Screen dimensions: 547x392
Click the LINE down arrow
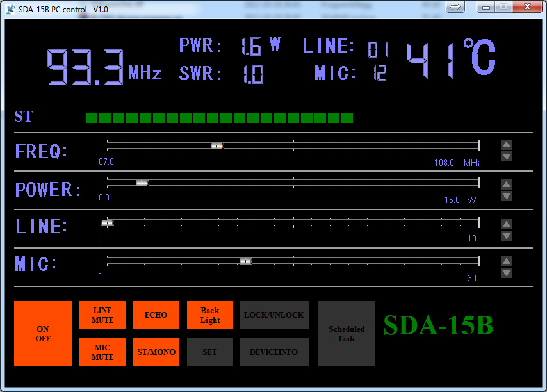[x=507, y=236]
